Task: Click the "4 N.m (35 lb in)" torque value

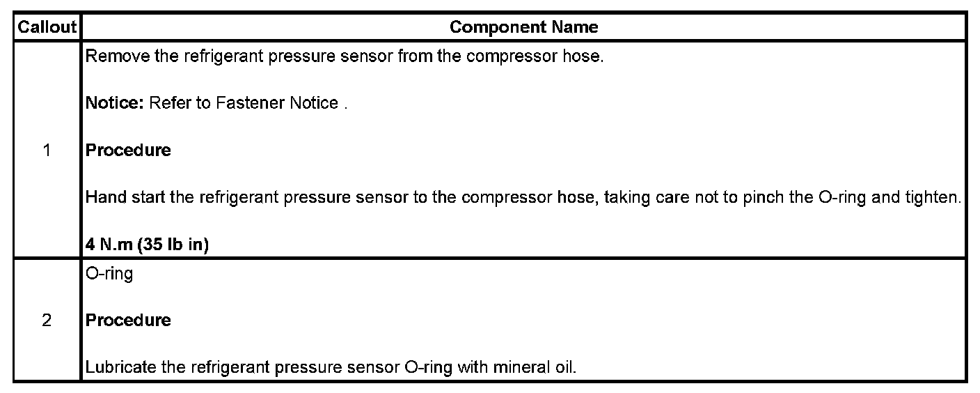Action: coord(147,245)
